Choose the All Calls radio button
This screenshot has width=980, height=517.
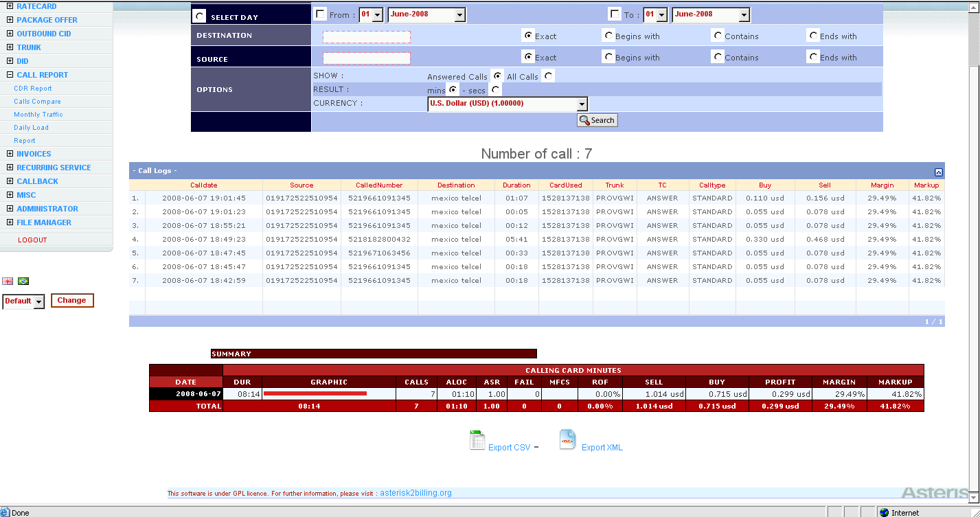pos(548,76)
